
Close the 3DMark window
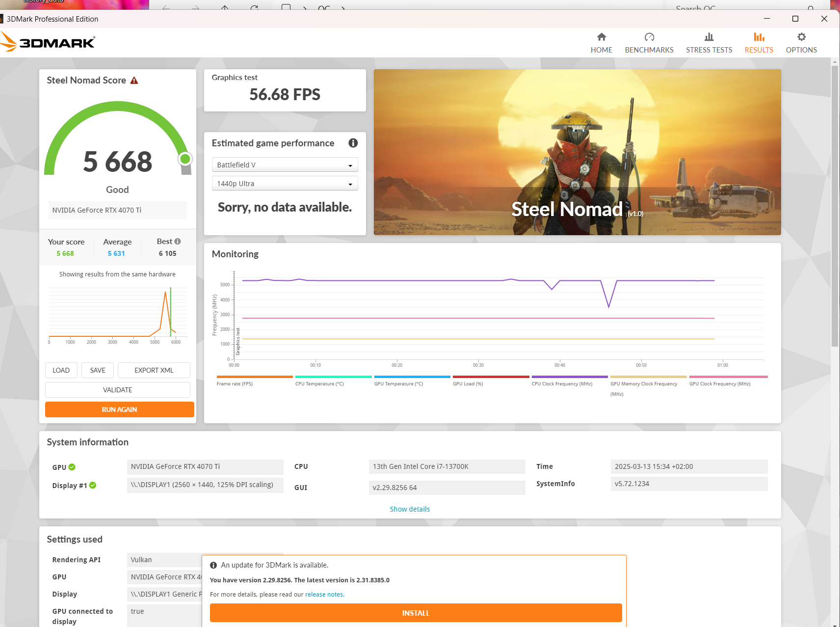click(x=824, y=19)
